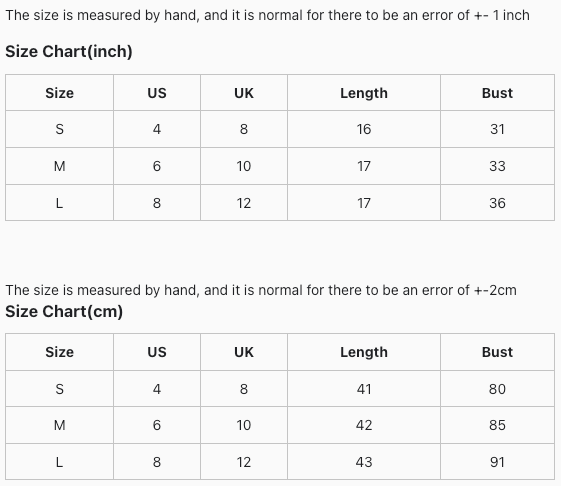Select size M row in cm table
Viewport: 561px width, 486px height.
click(280, 425)
